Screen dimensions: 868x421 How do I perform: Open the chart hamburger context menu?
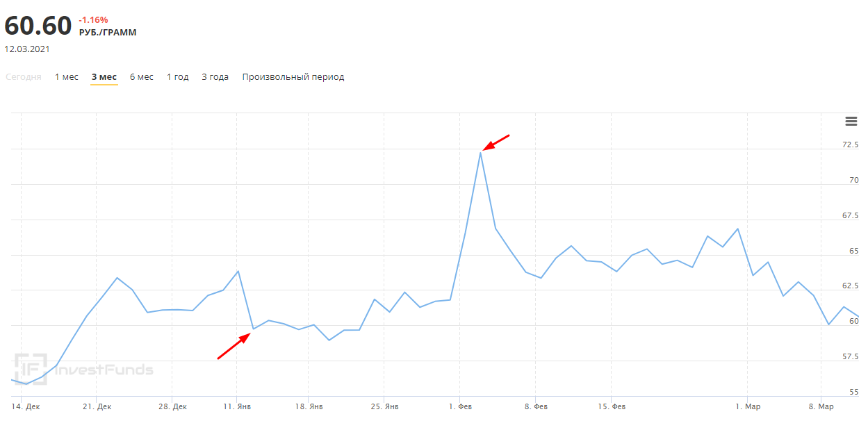tap(851, 122)
